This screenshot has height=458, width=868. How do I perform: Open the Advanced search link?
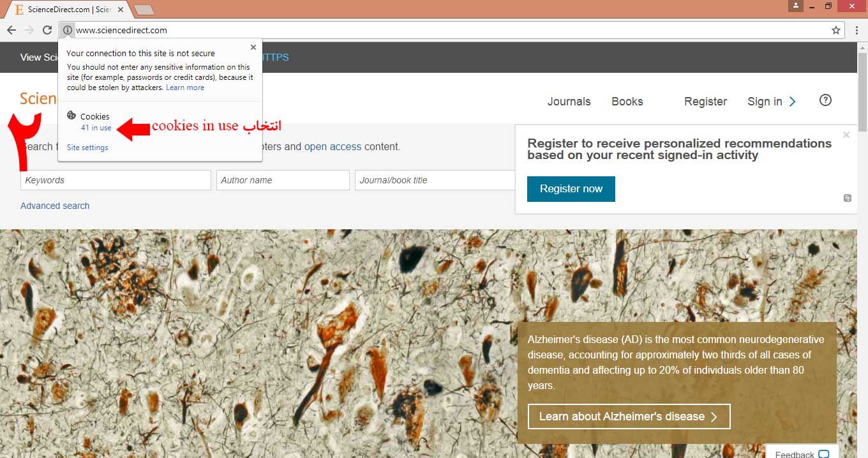click(55, 206)
